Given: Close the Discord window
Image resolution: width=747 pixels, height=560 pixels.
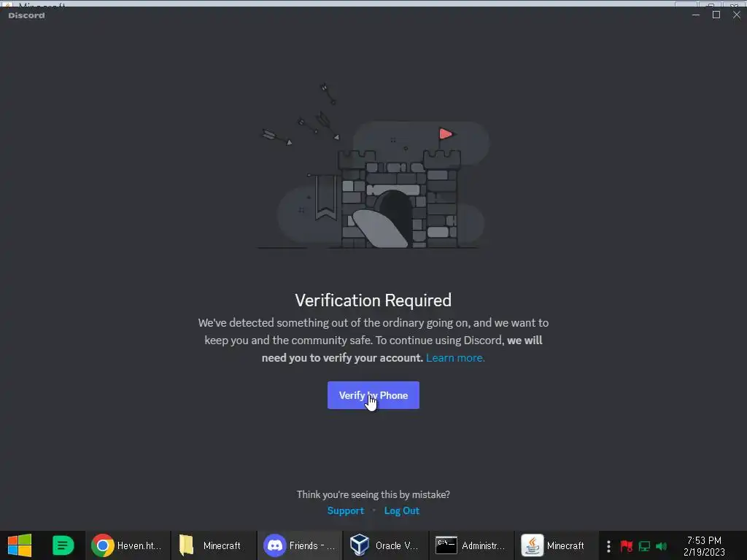Looking at the screenshot, I should click(x=737, y=15).
